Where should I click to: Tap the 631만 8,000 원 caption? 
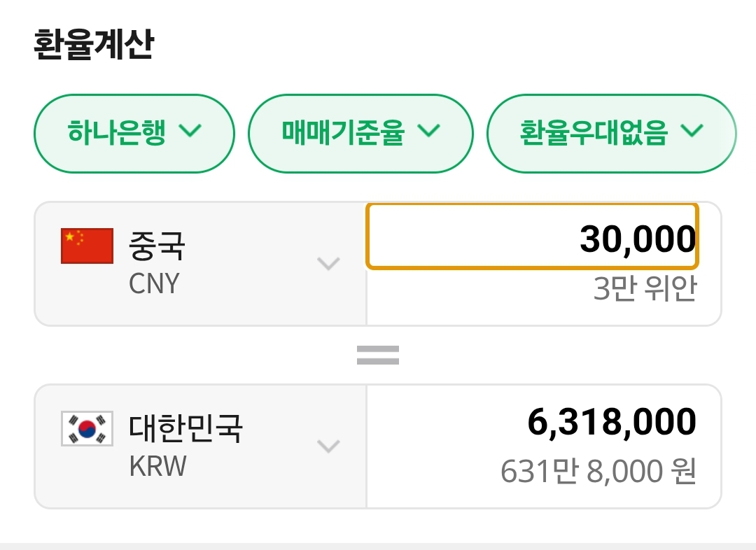coord(598,472)
